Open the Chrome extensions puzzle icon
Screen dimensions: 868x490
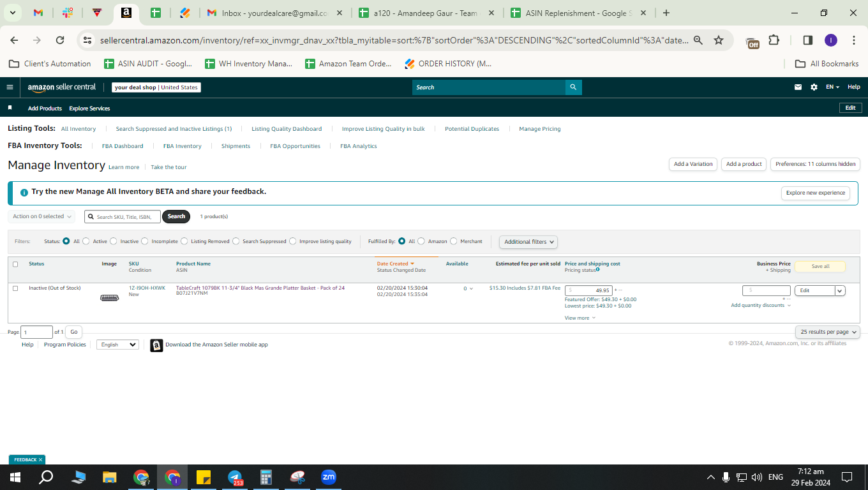[x=774, y=40]
